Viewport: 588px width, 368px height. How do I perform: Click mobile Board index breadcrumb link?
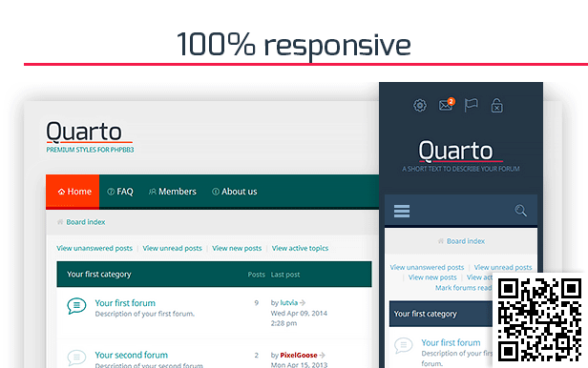coord(466,241)
